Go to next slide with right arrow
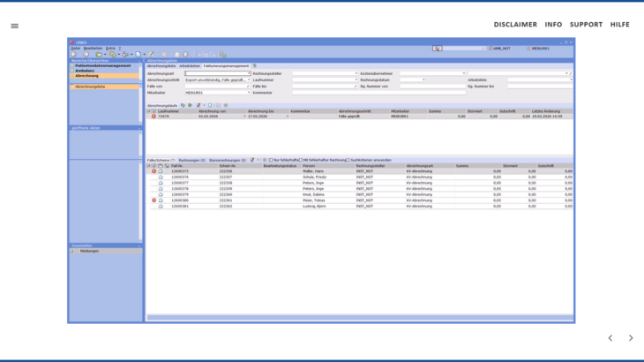 tap(630, 338)
